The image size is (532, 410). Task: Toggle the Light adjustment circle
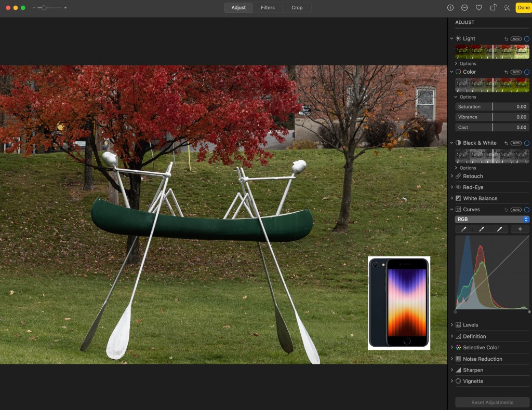[526, 39]
